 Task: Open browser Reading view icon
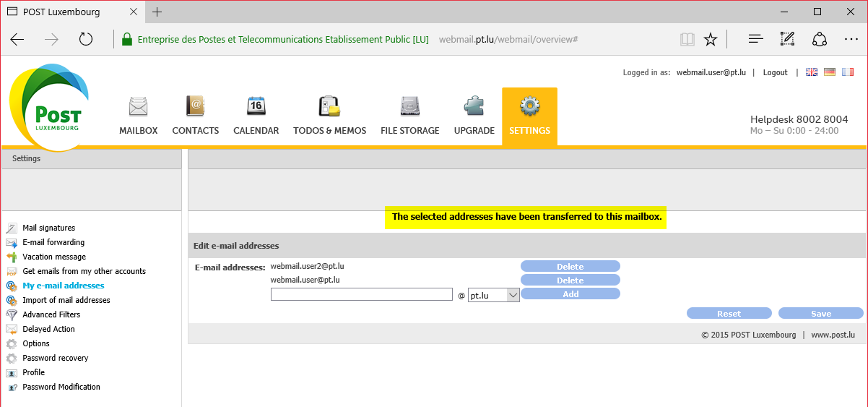[687, 39]
